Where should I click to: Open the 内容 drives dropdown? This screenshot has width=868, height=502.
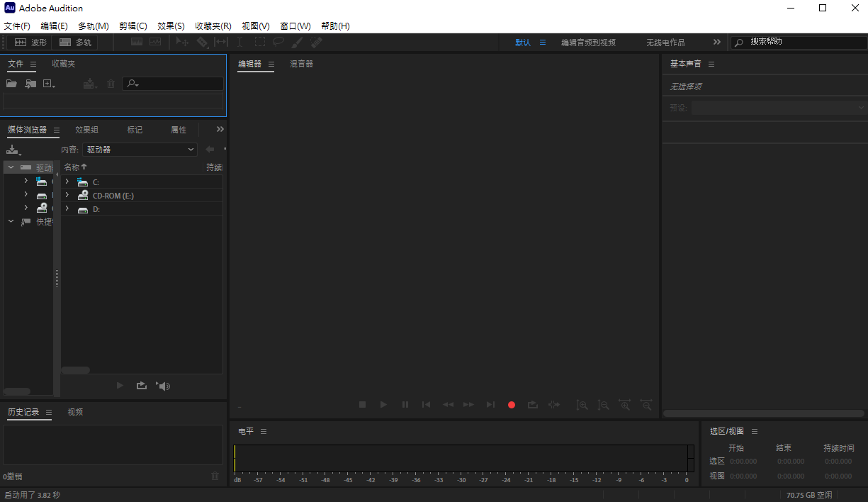140,150
